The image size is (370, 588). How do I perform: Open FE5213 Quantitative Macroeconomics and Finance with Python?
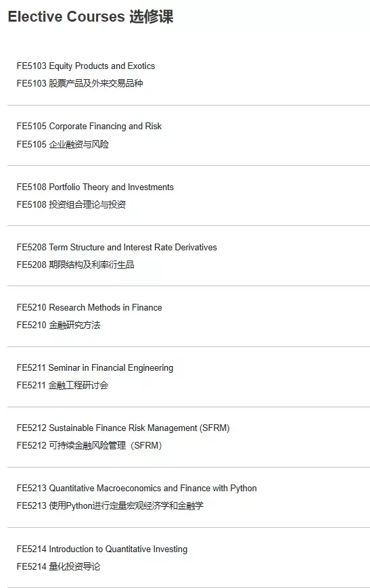[137, 489]
